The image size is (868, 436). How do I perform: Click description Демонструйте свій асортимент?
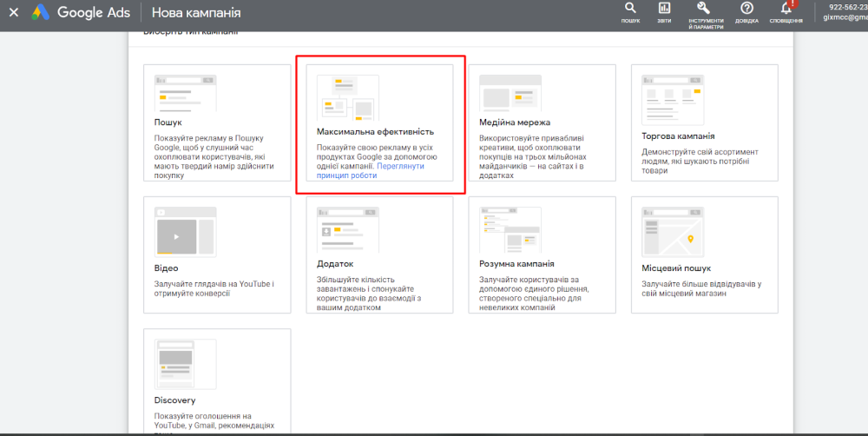point(700,162)
